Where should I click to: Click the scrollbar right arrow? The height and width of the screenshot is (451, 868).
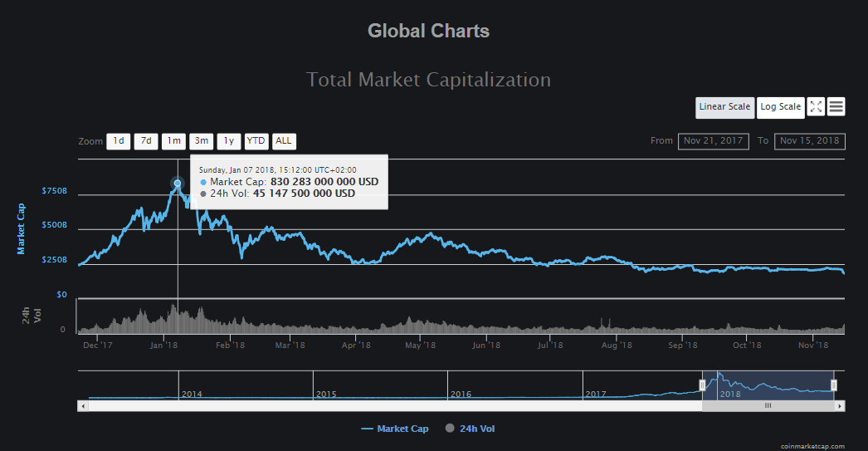coord(840,406)
